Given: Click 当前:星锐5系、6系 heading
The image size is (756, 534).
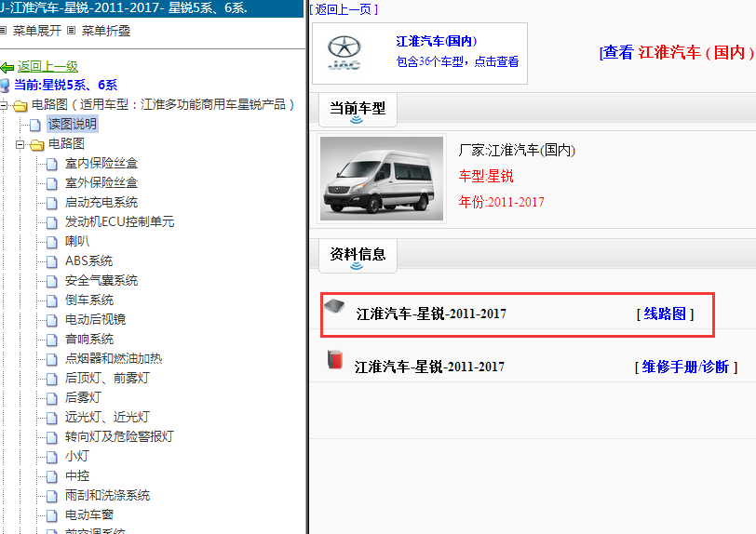Looking at the screenshot, I should [x=65, y=86].
